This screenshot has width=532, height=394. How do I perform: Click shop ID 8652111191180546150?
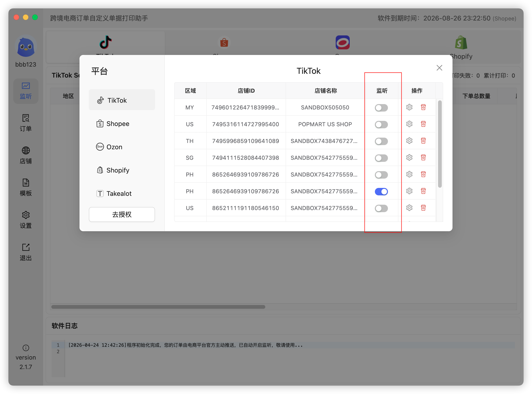click(245, 208)
